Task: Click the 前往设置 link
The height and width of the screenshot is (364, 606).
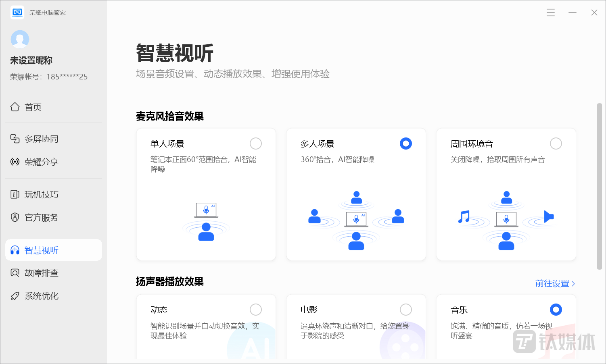Action: [x=555, y=283]
